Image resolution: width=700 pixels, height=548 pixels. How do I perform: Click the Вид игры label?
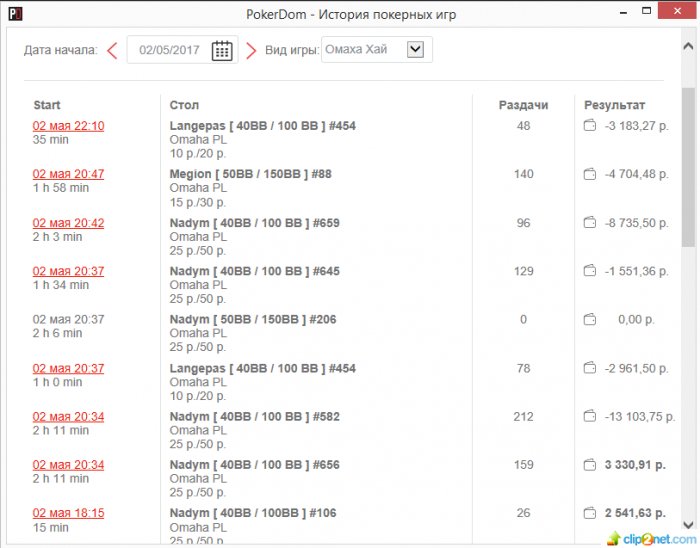(292, 50)
